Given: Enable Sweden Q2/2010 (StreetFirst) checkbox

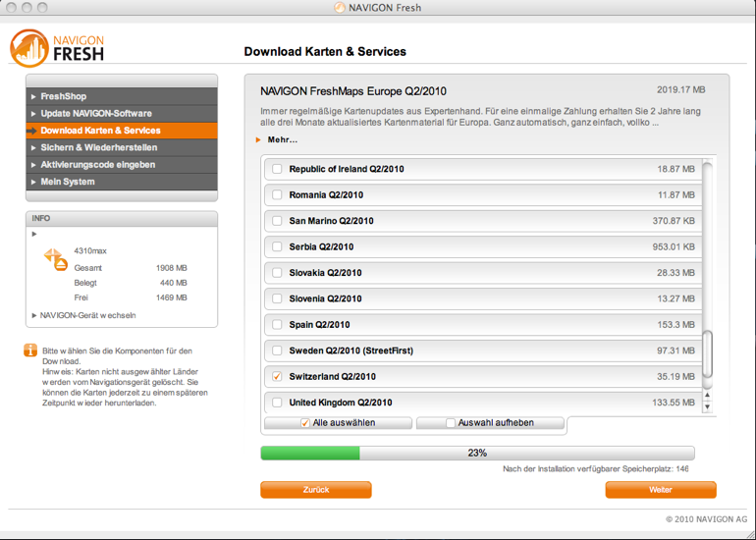Looking at the screenshot, I should click(277, 351).
